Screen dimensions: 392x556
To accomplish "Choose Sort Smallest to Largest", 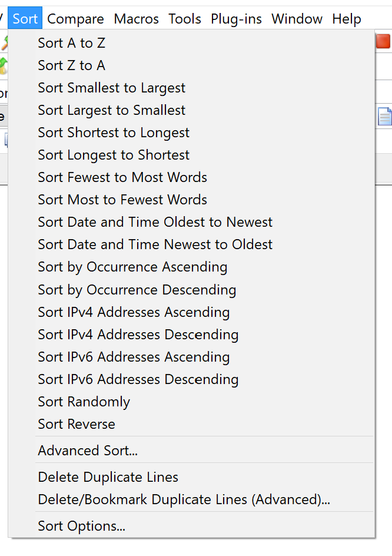I will tap(191, 88).
